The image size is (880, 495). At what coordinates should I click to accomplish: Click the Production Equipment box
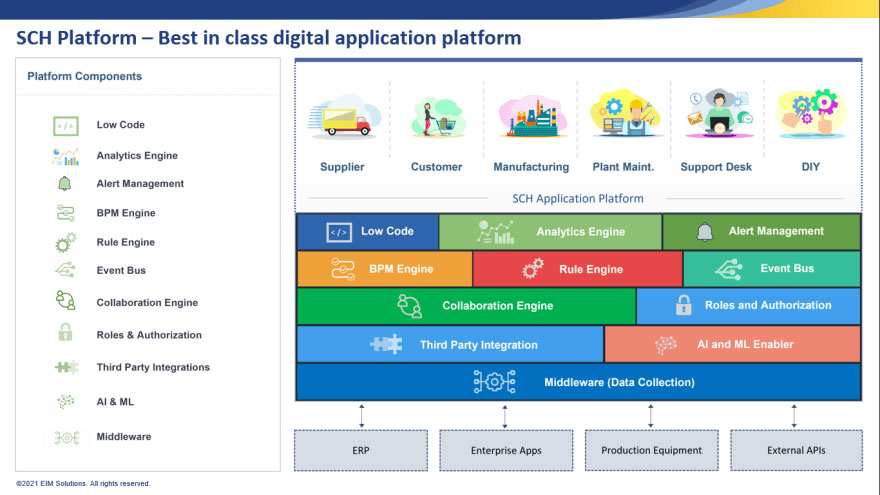[651, 451]
